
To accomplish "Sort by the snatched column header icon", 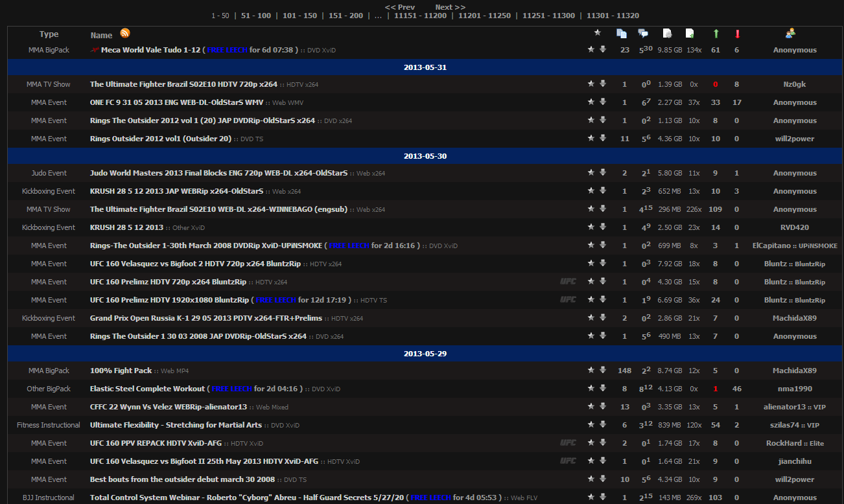I will 690,34.
